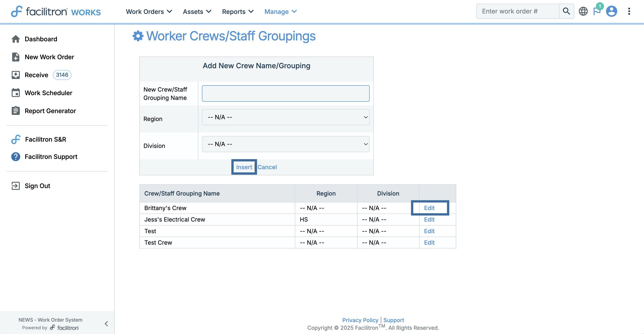The image size is (644, 334).
Task: Expand the Work Orders menu
Action: coord(149,12)
